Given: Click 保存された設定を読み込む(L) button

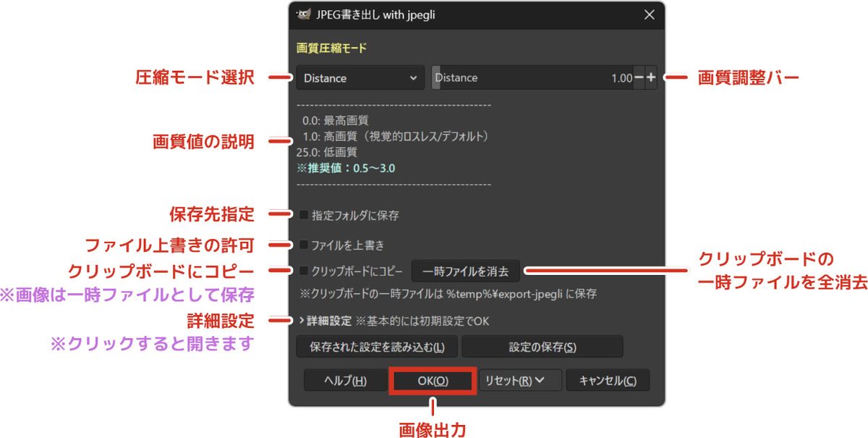Looking at the screenshot, I should click(377, 346).
